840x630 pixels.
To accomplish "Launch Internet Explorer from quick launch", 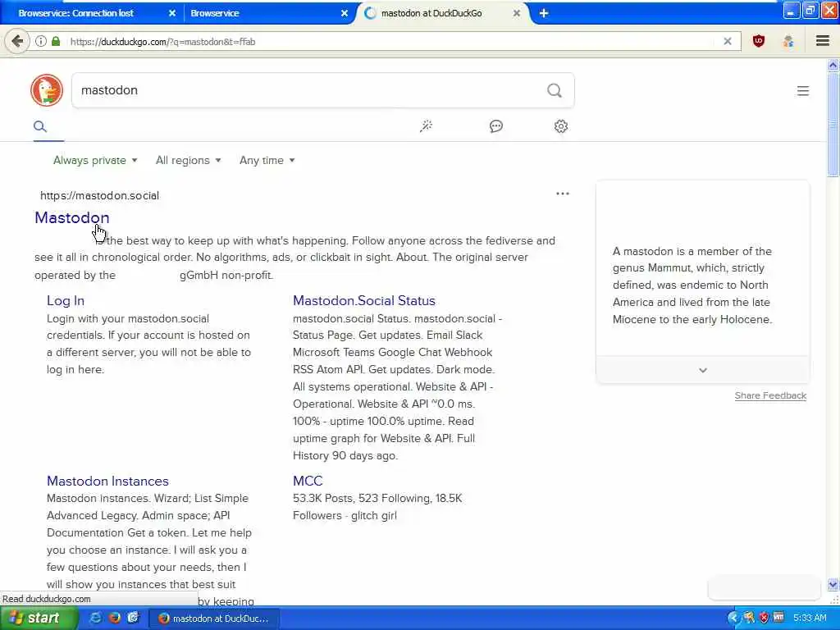I will point(95,619).
